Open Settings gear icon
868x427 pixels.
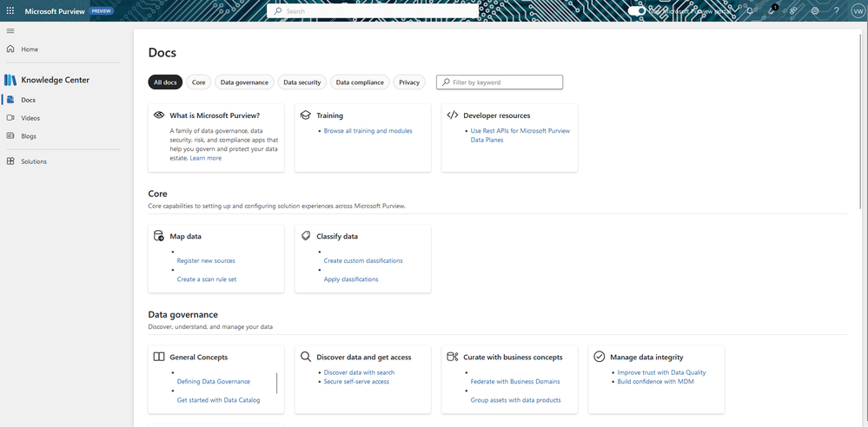815,10
